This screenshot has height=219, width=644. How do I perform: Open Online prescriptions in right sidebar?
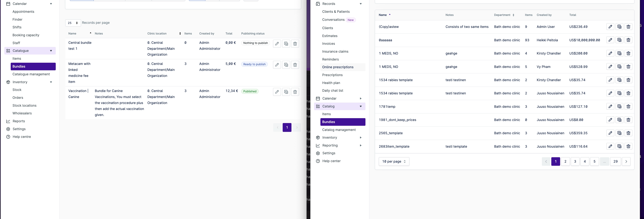point(338,67)
